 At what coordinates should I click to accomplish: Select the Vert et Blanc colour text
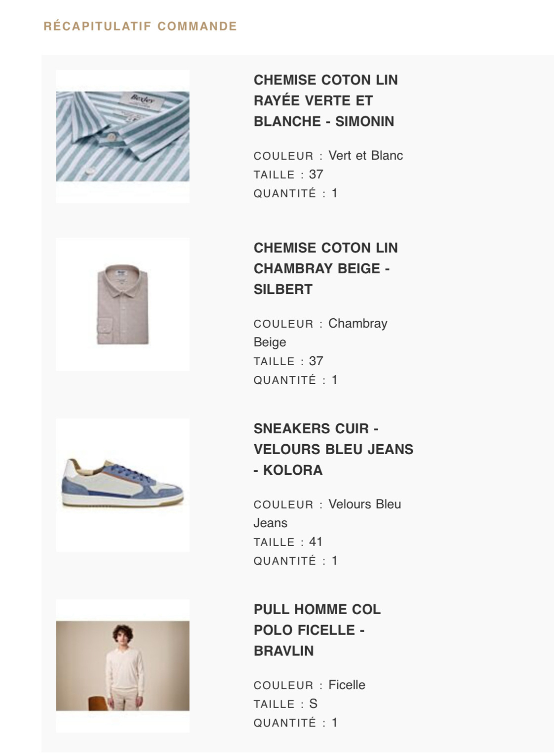(366, 156)
